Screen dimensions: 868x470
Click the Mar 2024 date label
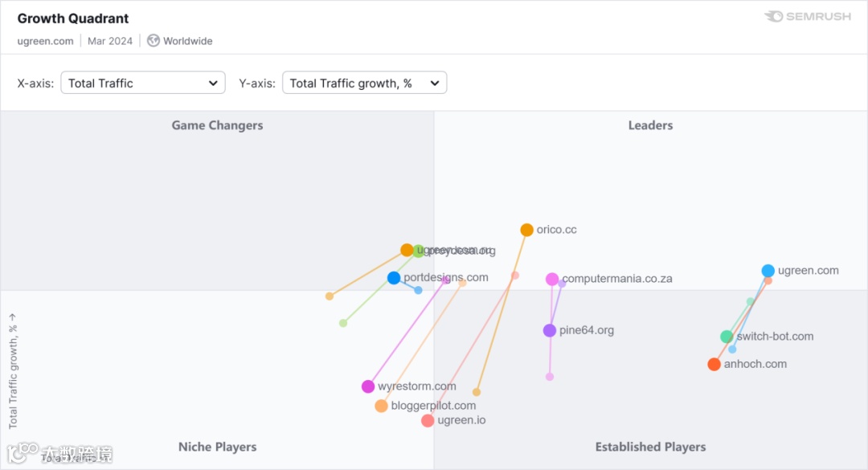click(x=110, y=41)
